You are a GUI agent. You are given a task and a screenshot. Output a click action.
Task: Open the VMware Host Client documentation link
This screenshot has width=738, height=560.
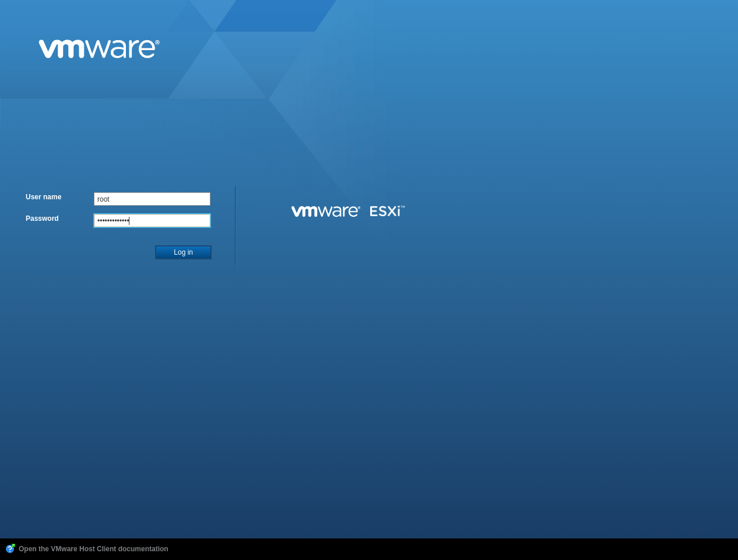93,549
